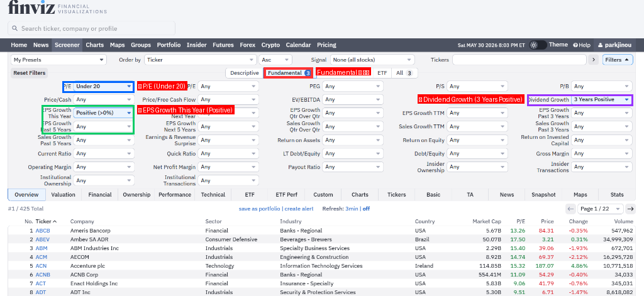Switch to the ETF filter tab

(x=382, y=73)
